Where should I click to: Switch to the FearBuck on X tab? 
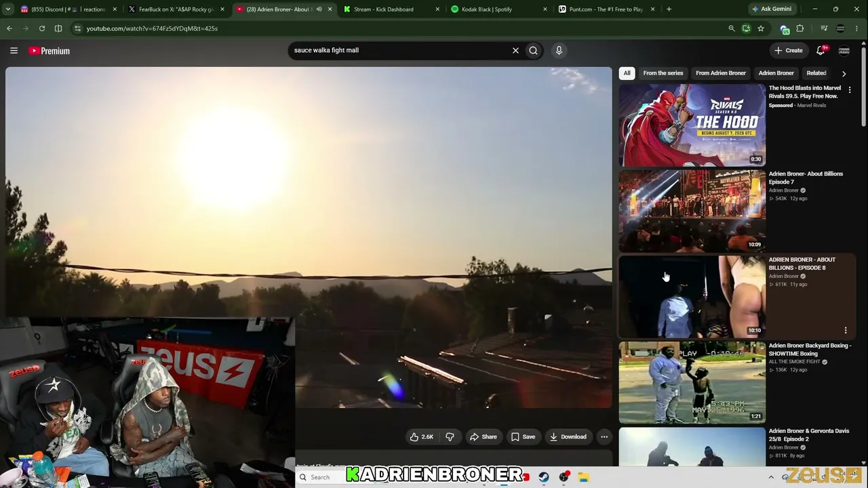click(x=176, y=9)
